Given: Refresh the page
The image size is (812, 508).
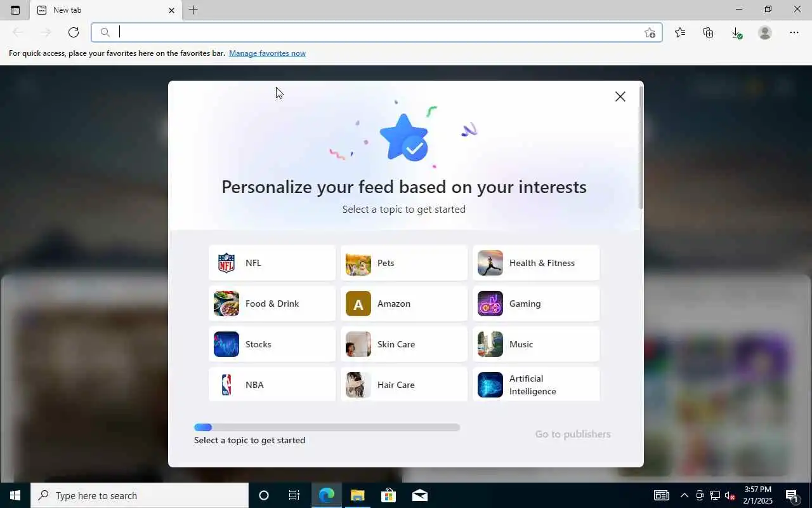Looking at the screenshot, I should (74, 32).
